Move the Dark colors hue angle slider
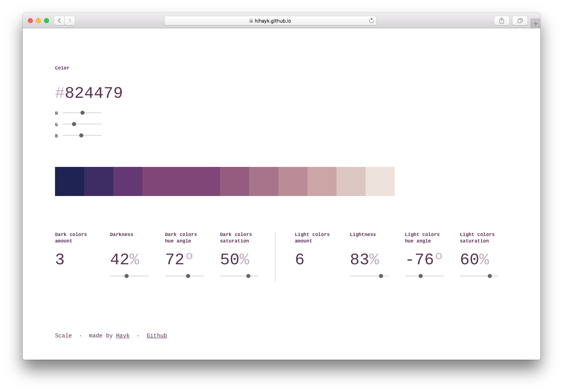563x392 pixels. coord(184,276)
